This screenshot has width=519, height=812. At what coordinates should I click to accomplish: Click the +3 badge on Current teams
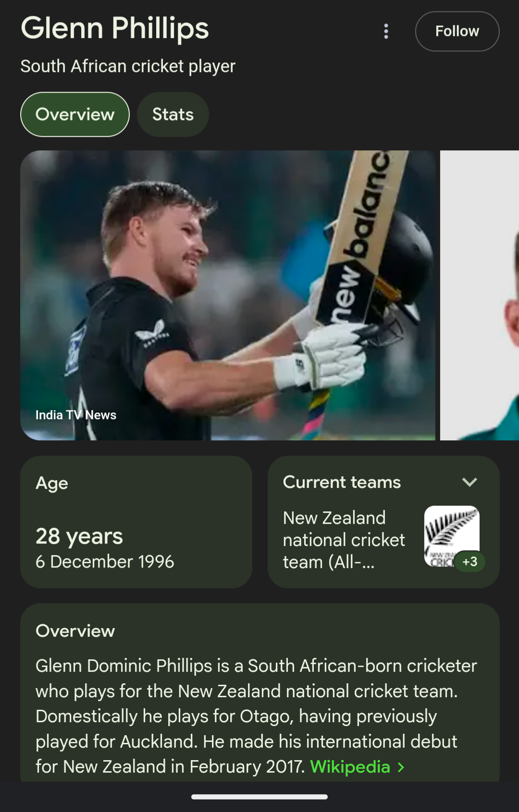(469, 561)
